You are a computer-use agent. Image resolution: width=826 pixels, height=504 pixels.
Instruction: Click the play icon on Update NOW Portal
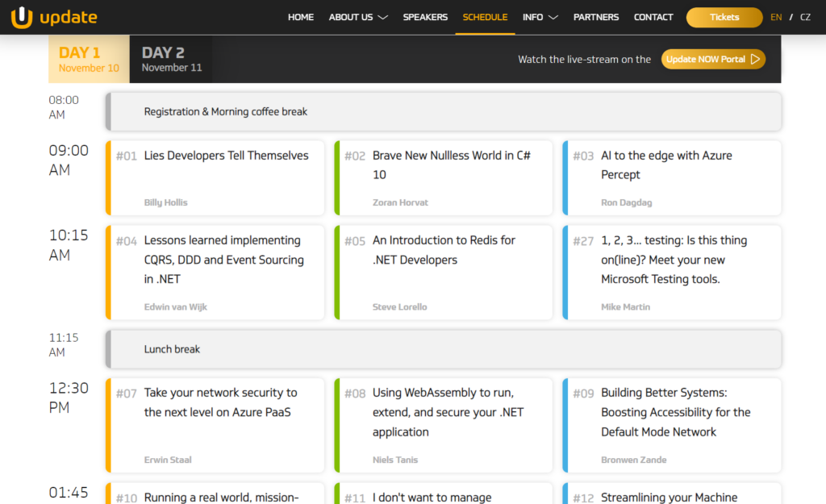pyautogui.click(x=755, y=59)
